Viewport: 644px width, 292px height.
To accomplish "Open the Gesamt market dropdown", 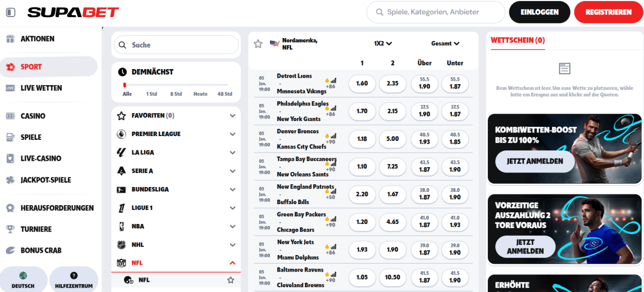I will pyautogui.click(x=445, y=43).
